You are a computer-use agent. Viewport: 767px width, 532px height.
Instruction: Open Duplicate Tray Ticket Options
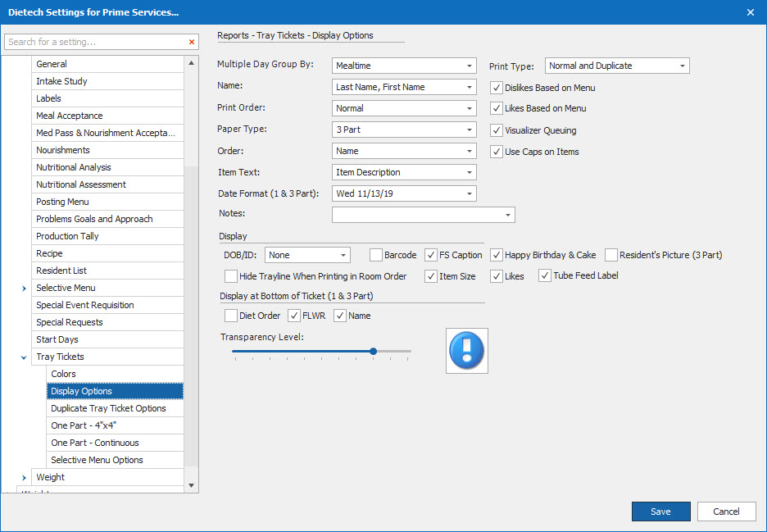pyautogui.click(x=115, y=408)
